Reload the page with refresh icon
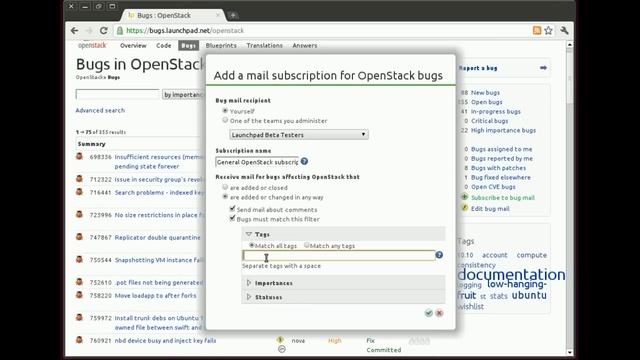This screenshot has width=640, height=360. pos(104,31)
